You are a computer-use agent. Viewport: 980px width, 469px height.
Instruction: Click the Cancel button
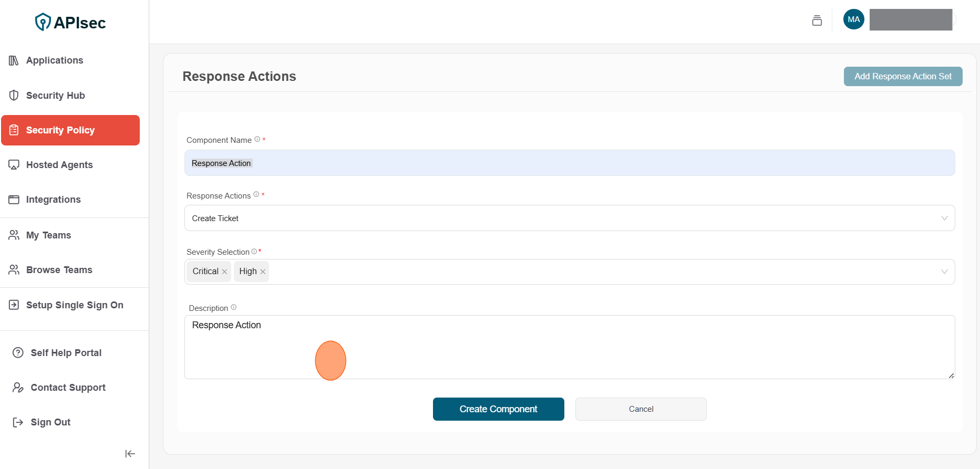click(641, 409)
